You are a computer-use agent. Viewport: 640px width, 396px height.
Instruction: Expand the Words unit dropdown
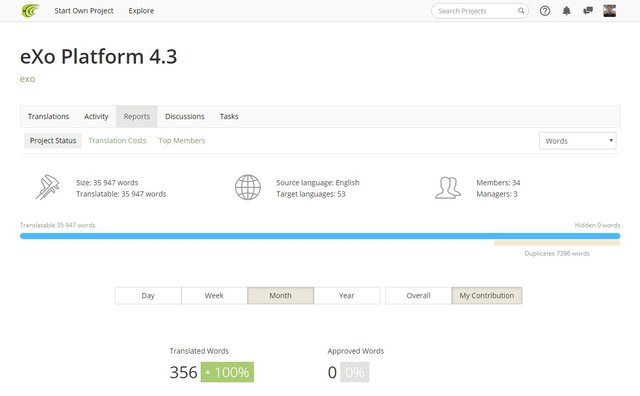click(x=578, y=141)
